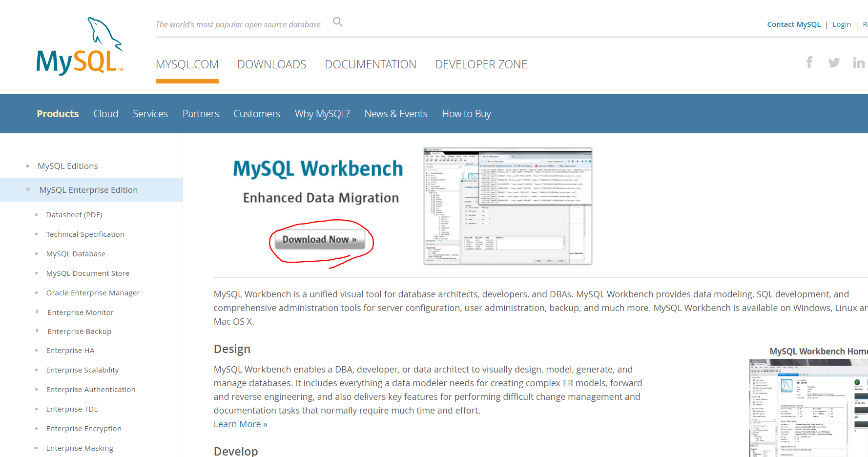Screen dimensions: 868x457
Task: Open Enterprise Masking sidebar link
Action: [80, 448]
